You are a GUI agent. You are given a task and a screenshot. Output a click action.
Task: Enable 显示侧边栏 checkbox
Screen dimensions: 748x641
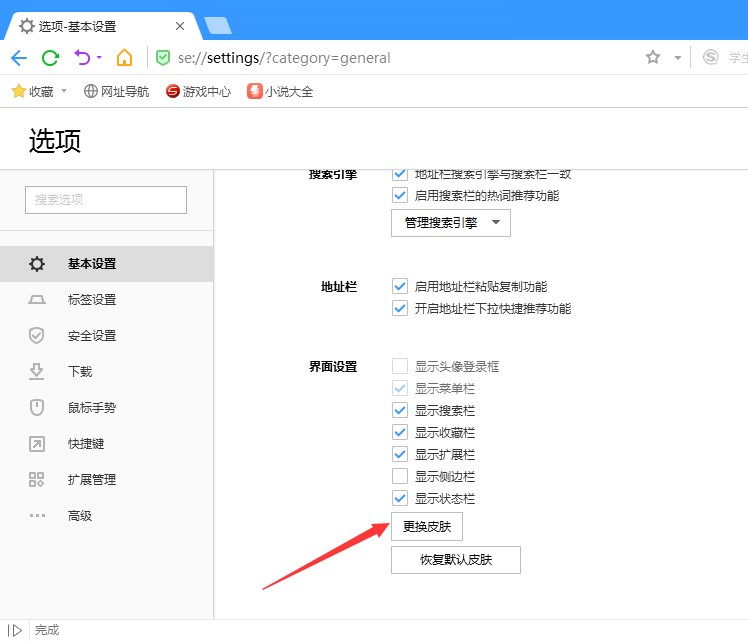click(400, 476)
